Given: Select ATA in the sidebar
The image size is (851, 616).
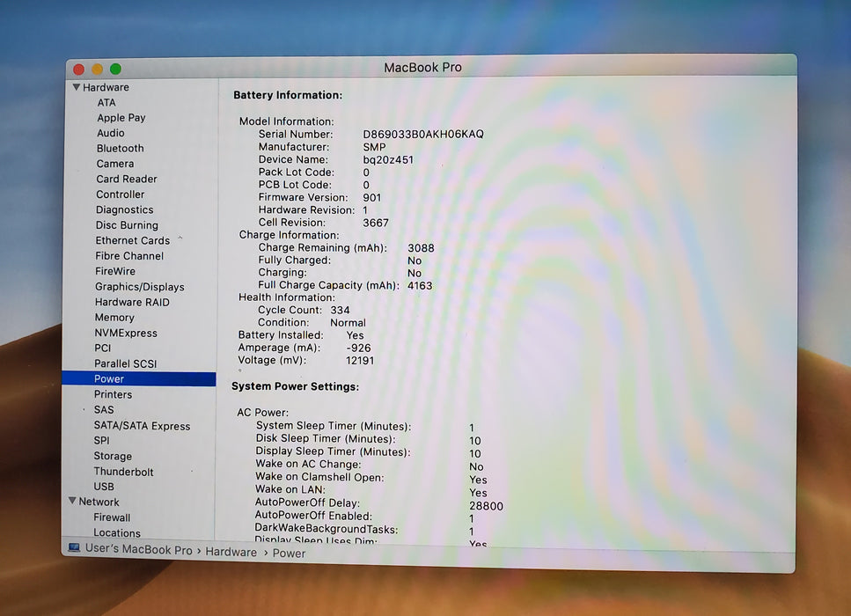Looking at the screenshot, I should 106,103.
